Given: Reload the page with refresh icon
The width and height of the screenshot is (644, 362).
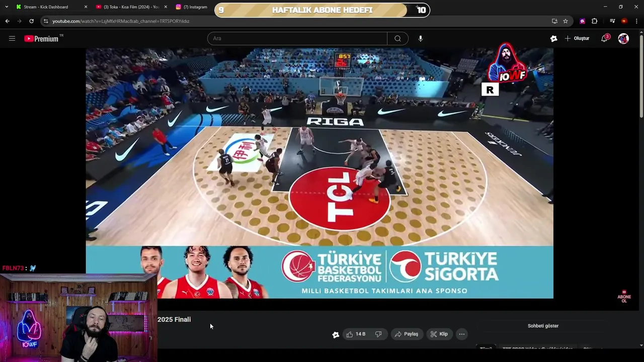Looking at the screenshot, I should tap(31, 21).
